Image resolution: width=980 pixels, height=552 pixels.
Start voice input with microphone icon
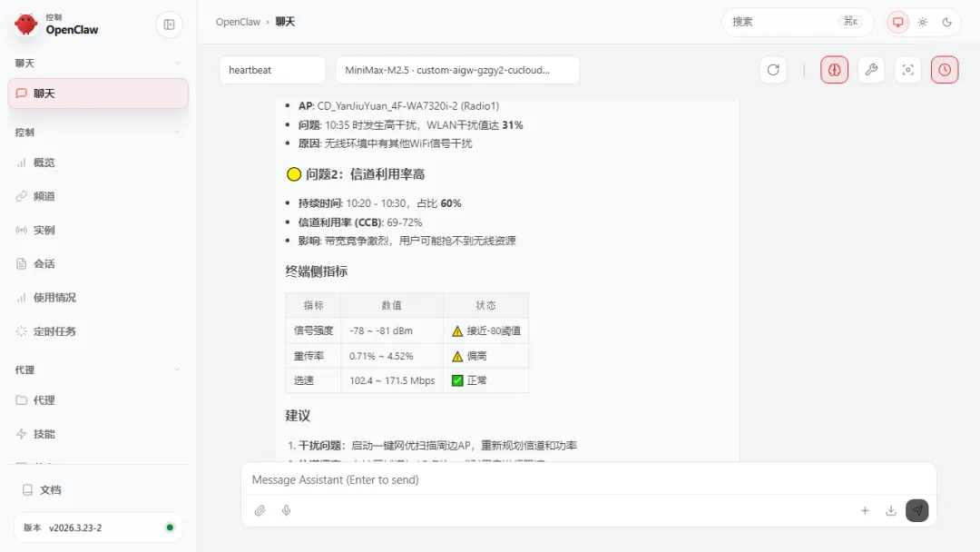coord(286,511)
